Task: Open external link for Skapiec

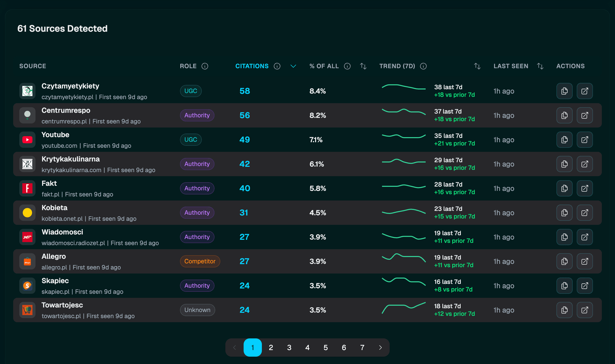Action: 585,285
